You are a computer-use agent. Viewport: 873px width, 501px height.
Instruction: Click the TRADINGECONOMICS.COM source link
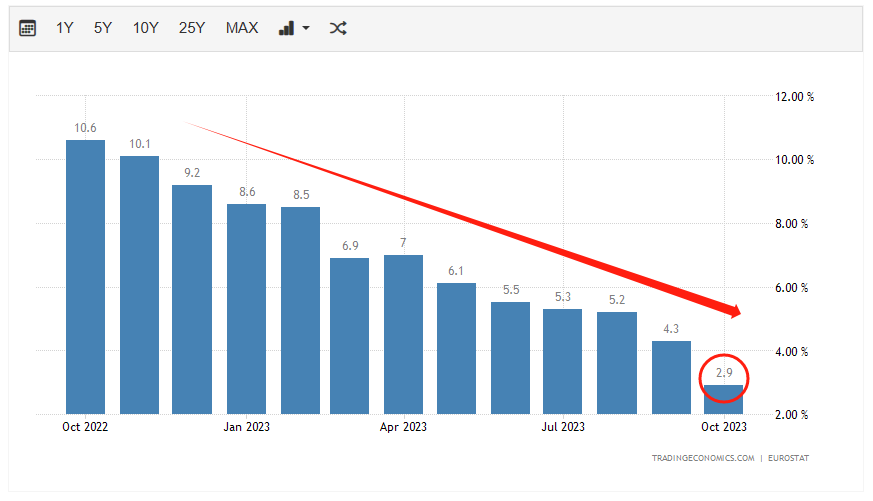coord(703,458)
